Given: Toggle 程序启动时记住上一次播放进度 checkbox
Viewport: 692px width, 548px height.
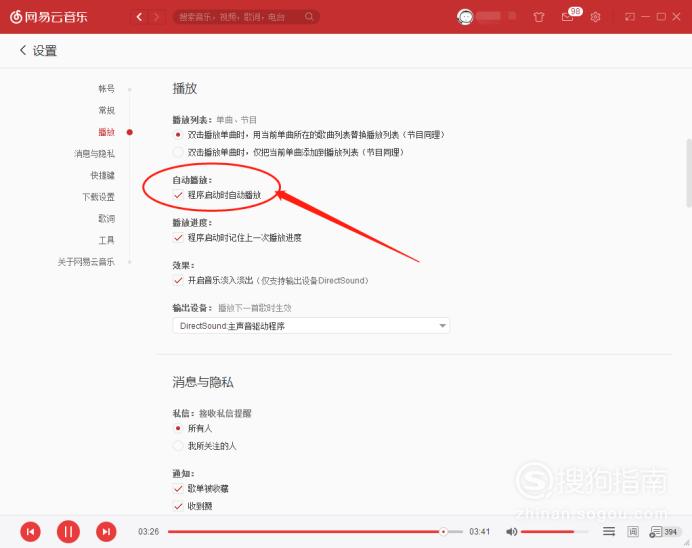Looking at the screenshot, I should [x=178, y=237].
